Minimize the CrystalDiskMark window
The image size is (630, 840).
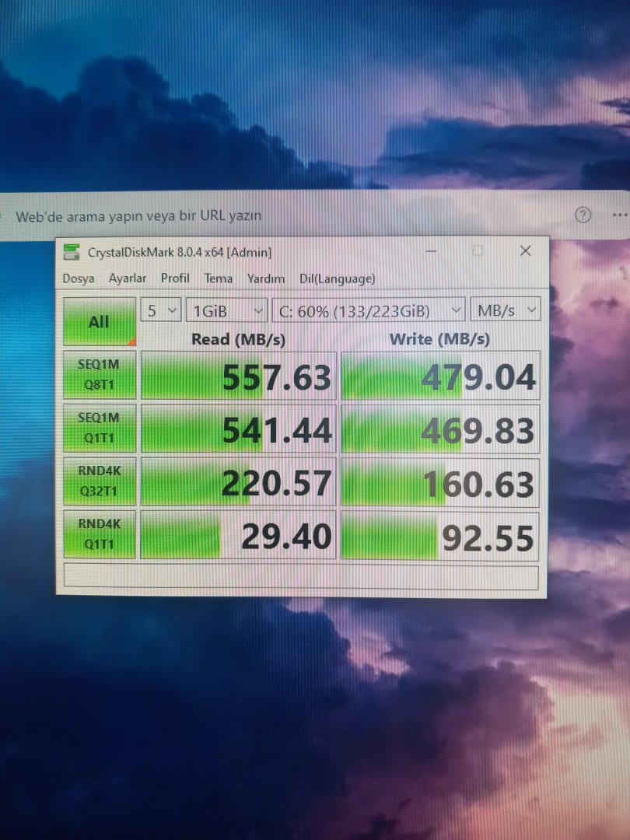[431, 250]
